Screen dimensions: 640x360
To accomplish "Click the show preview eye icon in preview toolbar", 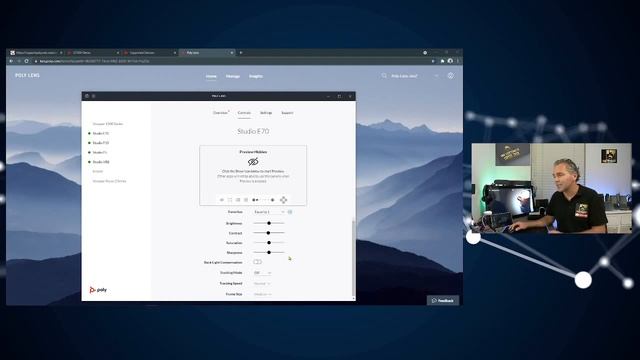I will click(x=222, y=200).
